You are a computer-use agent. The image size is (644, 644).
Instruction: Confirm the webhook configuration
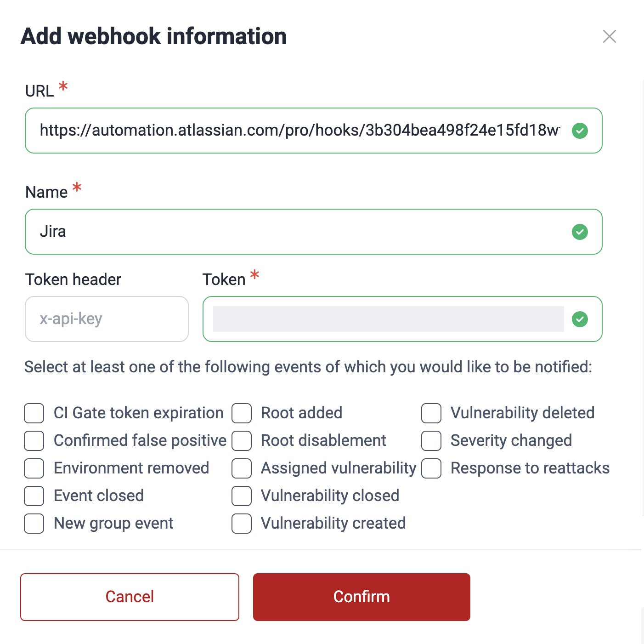361,597
